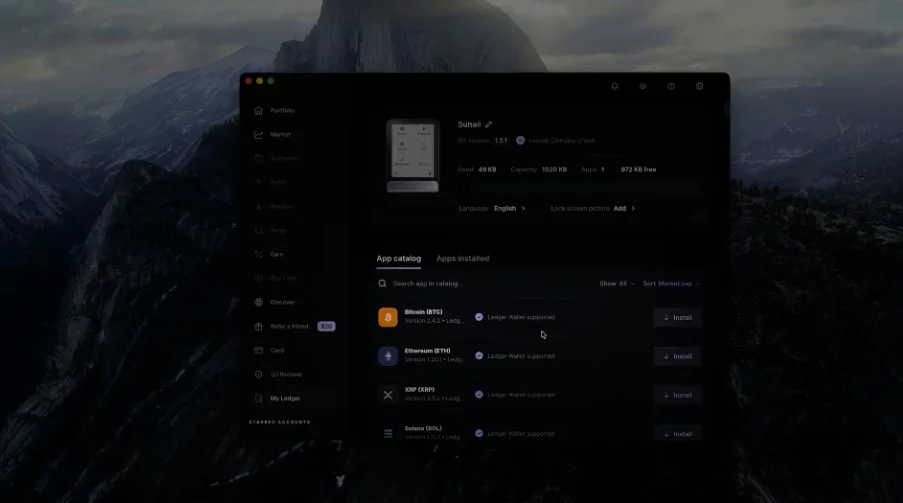Toggle discreet mode eye icon

pos(643,86)
